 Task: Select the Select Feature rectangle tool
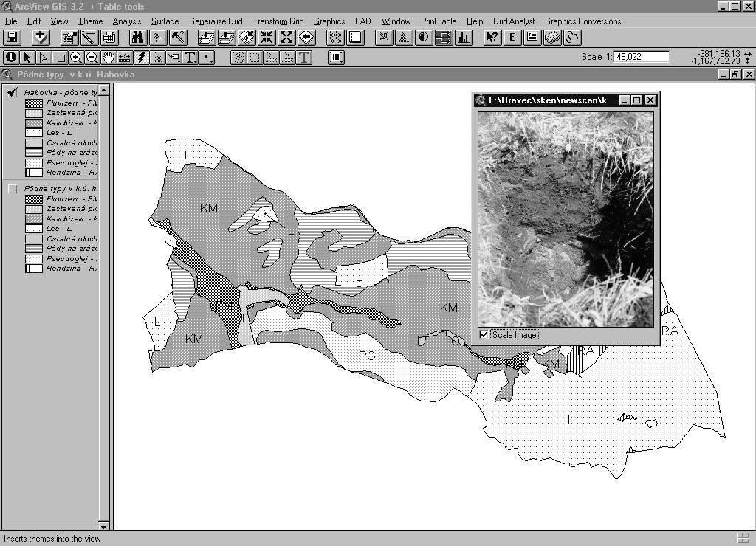[60, 58]
